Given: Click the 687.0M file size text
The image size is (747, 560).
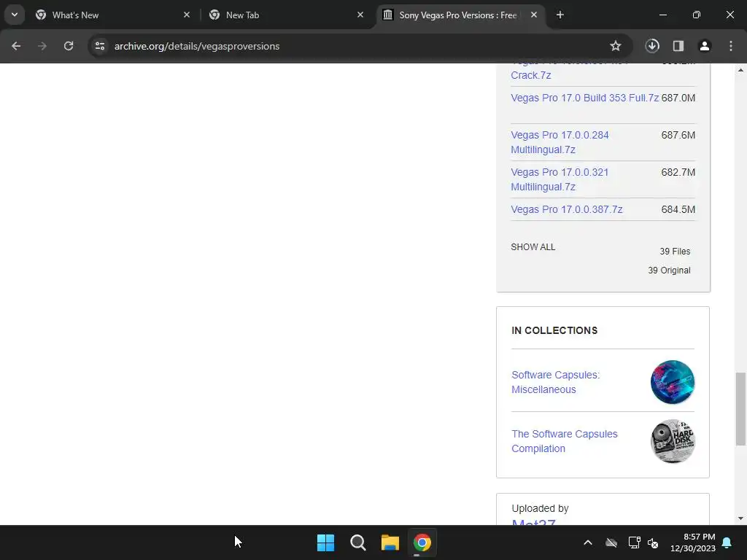Looking at the screenshot, I should [x=678, y=98].
